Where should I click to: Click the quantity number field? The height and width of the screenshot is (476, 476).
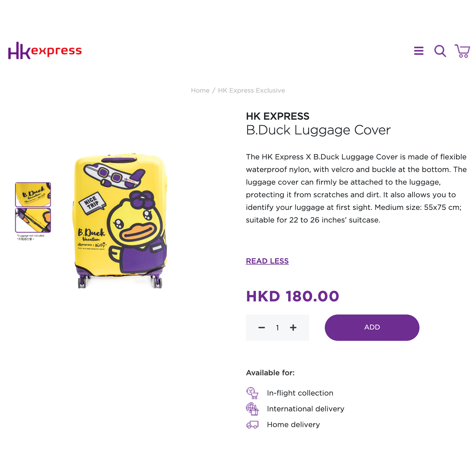(x=277, y=328)
